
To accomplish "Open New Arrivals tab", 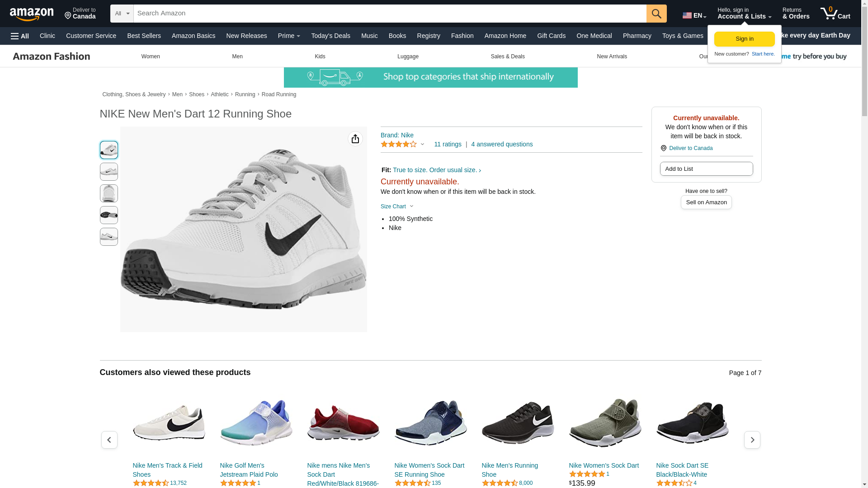I will pyautogui.click(x=612, y=56).
